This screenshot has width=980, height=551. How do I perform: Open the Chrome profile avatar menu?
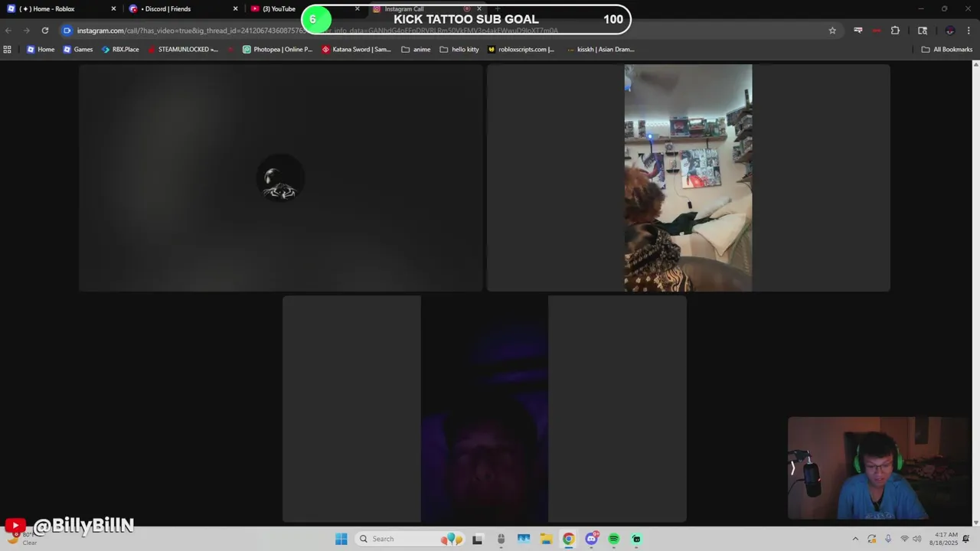(950, 31)
